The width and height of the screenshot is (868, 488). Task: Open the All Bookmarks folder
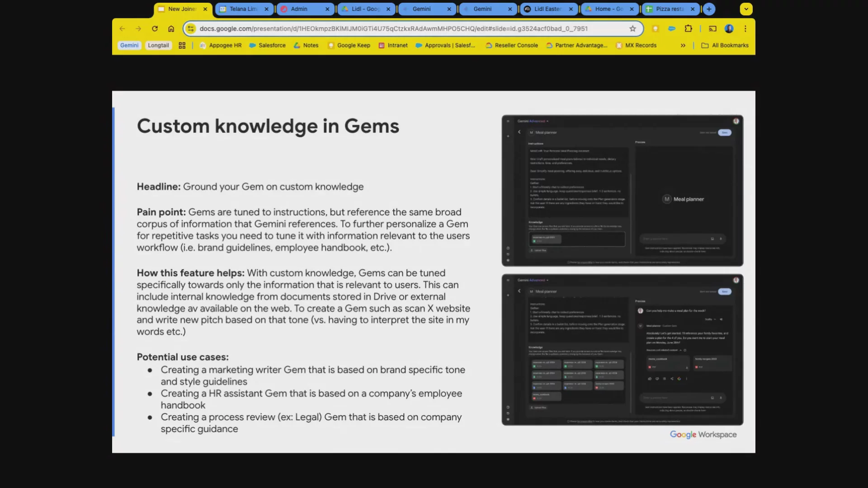pyautogui.click(x=725, y=45)
